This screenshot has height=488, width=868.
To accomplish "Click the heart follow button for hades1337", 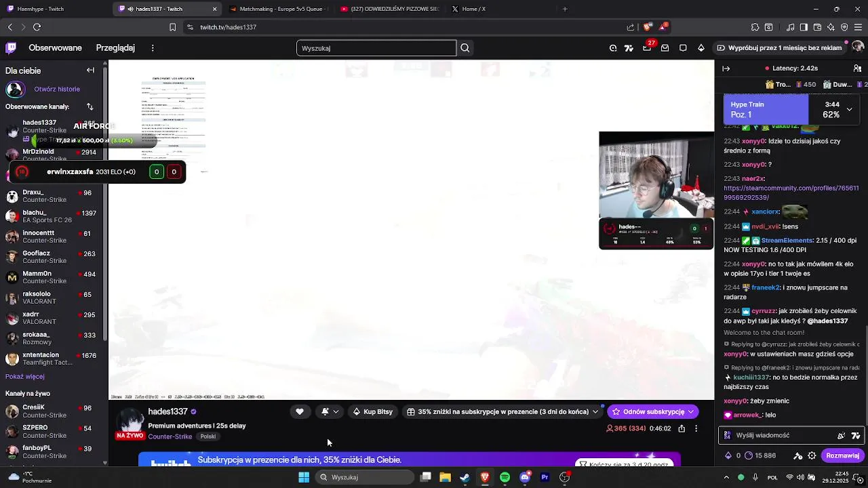I will point(300,411).
